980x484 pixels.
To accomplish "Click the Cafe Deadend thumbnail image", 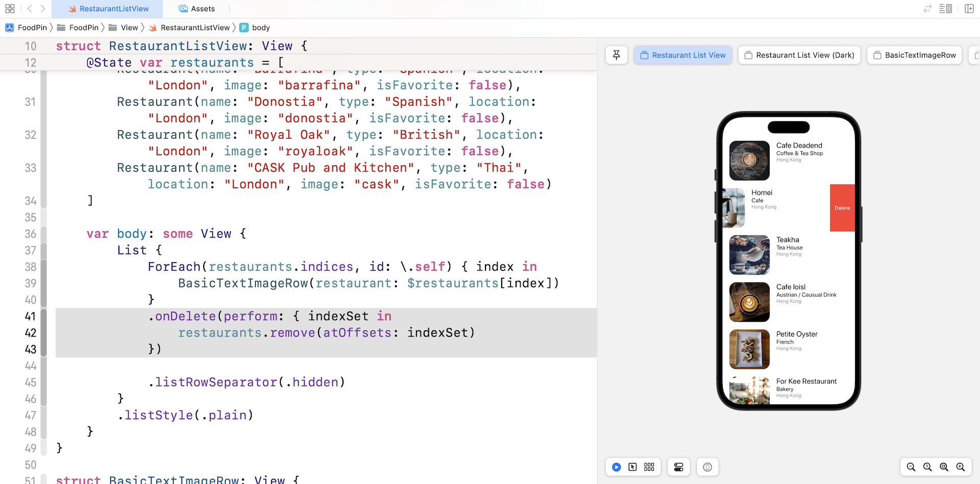I will 749,160.
